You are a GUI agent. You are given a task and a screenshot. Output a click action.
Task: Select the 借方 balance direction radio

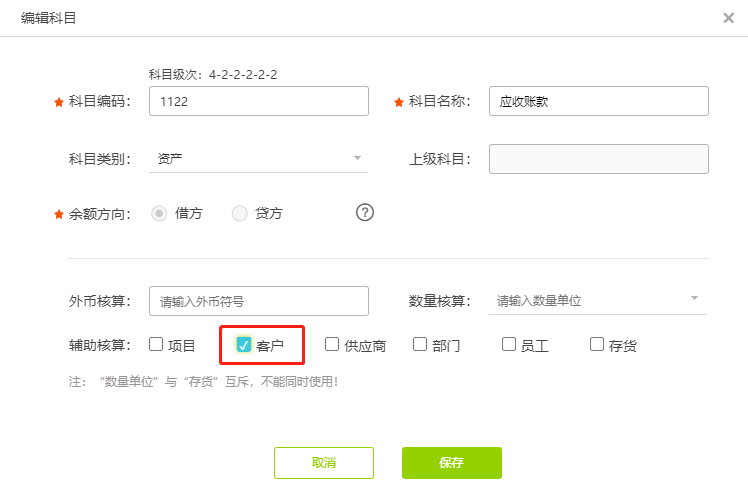(158, 213)
